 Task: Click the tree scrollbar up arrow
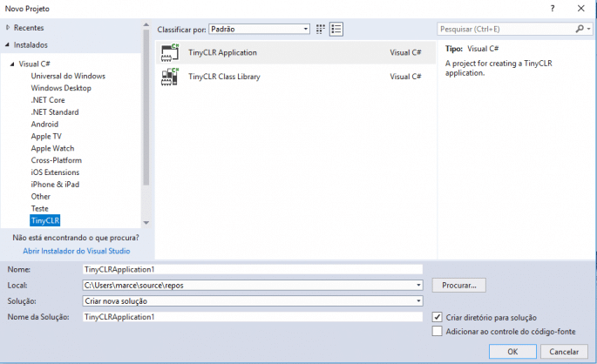tap(146, 24)
